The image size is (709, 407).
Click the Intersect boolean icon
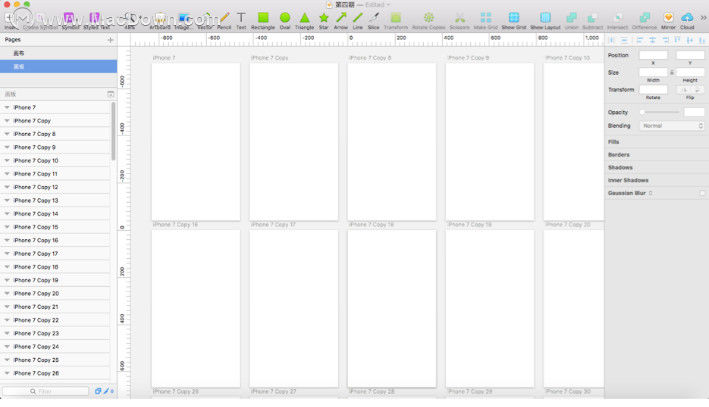point(617,20)
